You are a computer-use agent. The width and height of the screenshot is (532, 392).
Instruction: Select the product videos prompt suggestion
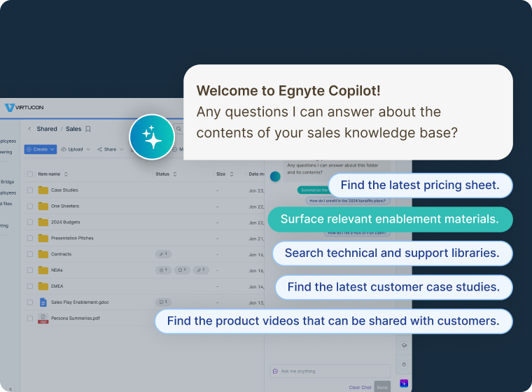(333, 321)
